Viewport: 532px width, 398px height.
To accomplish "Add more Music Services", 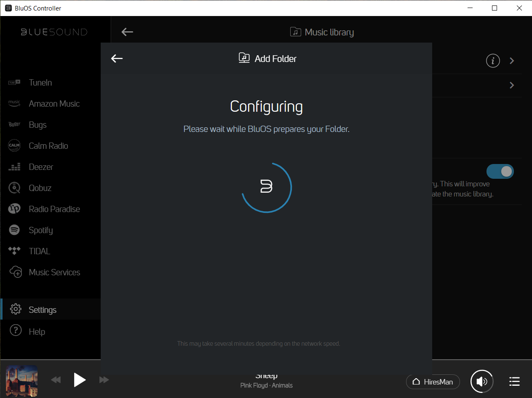I will 54,272.
